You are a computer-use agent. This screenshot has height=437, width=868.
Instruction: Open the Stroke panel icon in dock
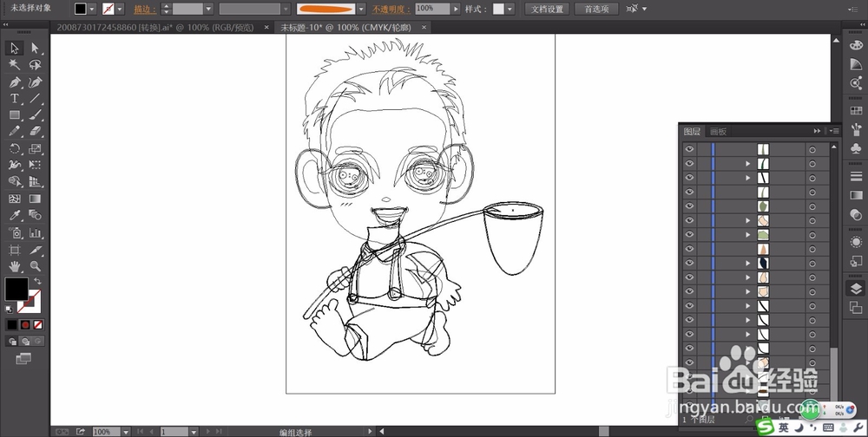856,177
